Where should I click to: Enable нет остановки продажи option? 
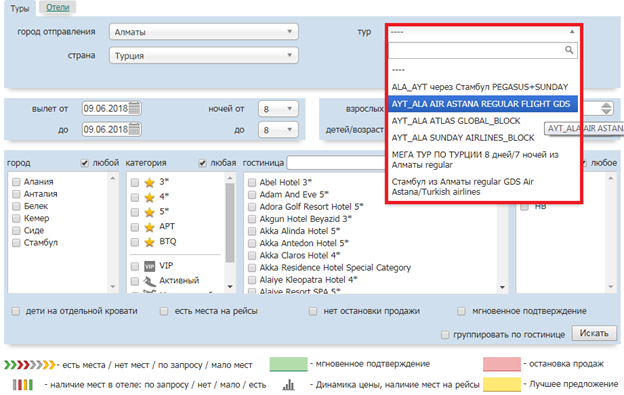(x=313, y=311)
